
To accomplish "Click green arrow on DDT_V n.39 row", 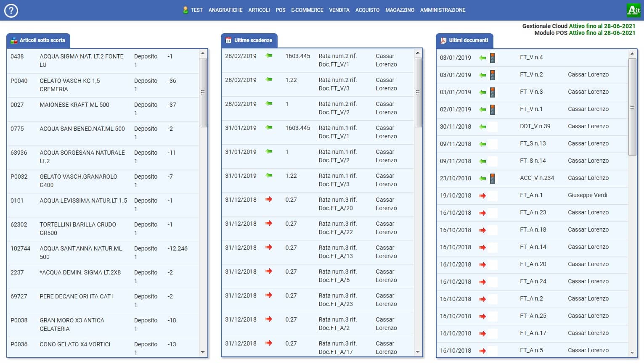I will click(x=482, y=127).
